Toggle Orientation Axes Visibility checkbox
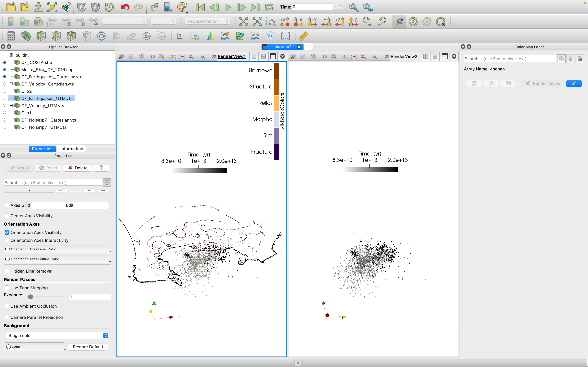This screenshot has height=367, width=588. (x=7, y=232)
